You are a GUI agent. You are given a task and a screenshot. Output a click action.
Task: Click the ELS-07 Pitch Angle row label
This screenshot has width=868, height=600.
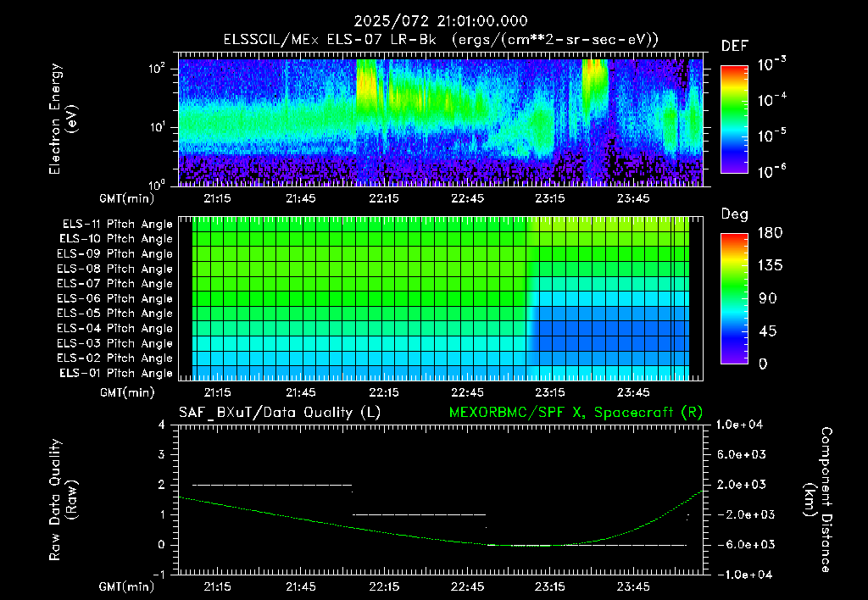tap(114, 283)
